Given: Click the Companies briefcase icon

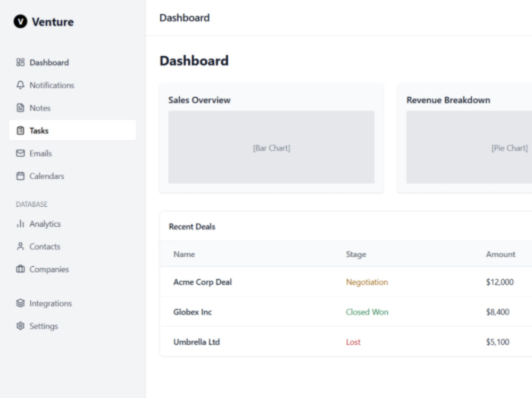Looking at the screenshot, I should 20,269.
